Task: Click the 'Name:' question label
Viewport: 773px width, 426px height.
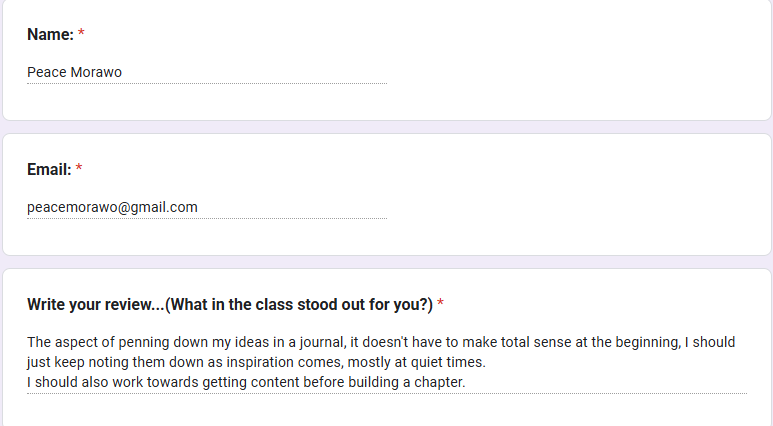Action: (50, 35)
